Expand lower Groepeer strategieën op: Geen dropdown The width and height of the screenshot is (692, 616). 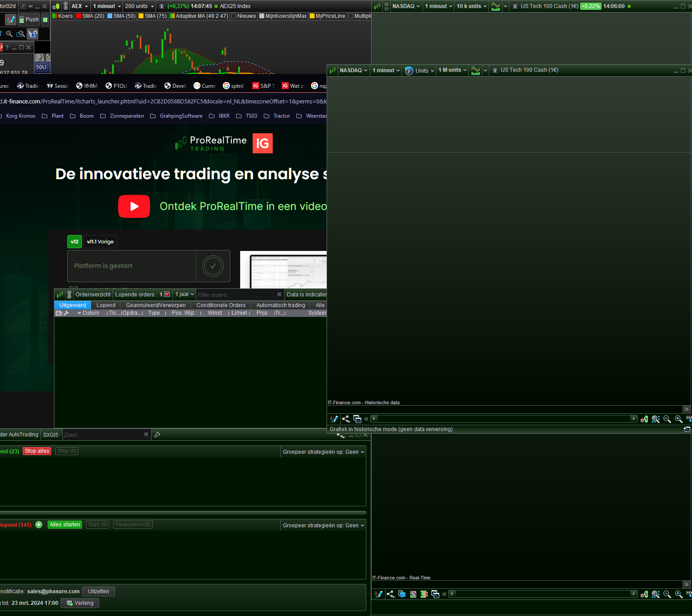coord(323,526)
